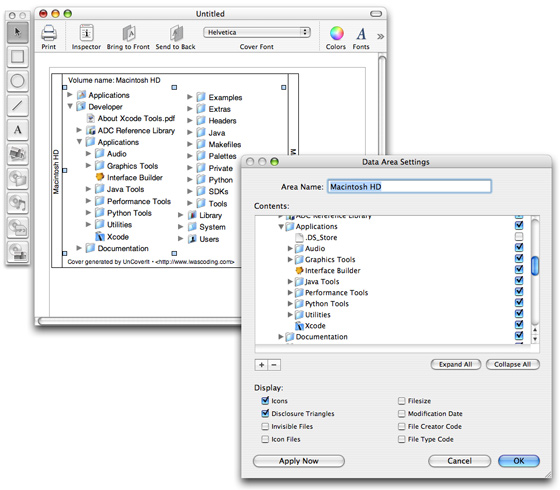Show toolbar overflow items chevron

[380, 36]
